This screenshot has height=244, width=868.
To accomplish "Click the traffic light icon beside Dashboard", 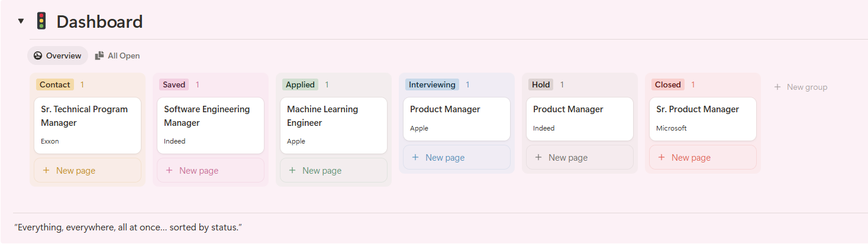I will tap(41, 21).
